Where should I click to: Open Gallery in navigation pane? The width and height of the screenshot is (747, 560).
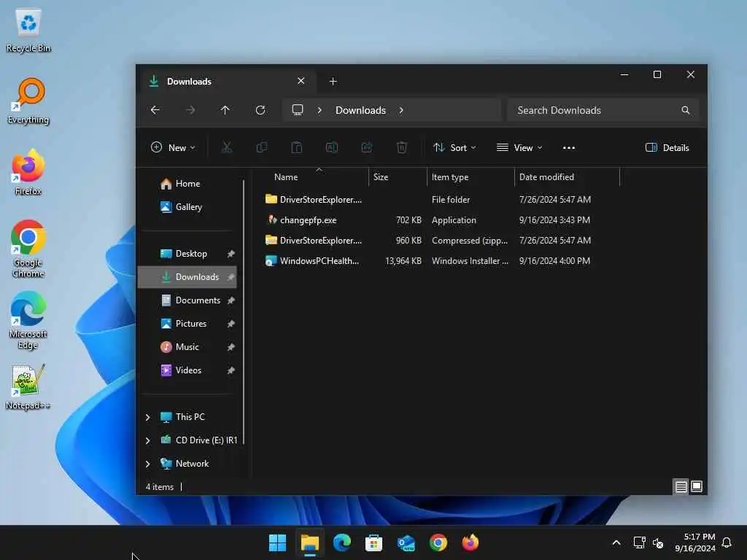pyautogui.click(x=187, y=207)
